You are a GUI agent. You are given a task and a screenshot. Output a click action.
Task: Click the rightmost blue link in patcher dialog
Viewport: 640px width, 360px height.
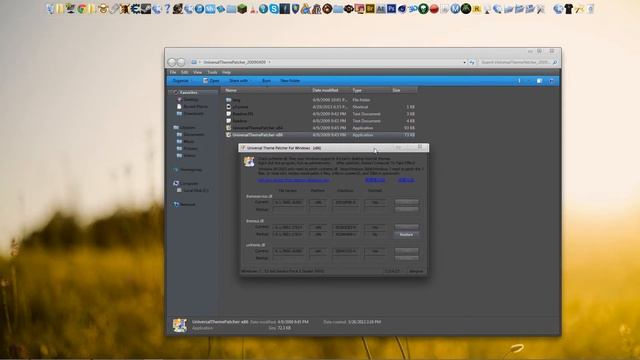point(407,180)
